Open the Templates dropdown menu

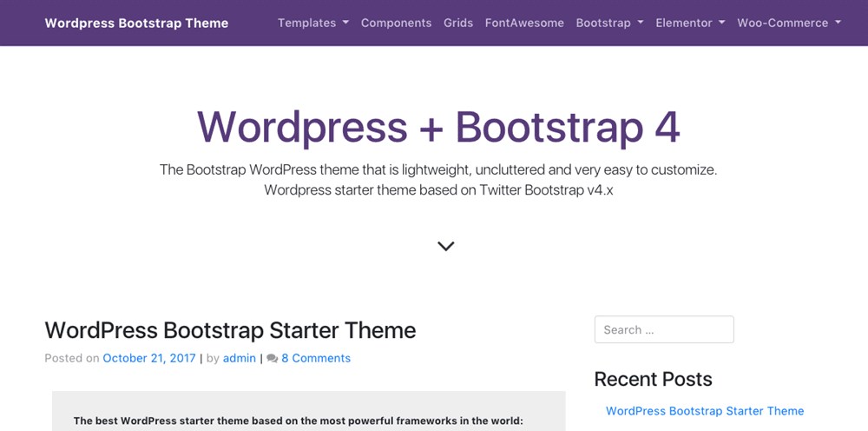pos(313,23)
